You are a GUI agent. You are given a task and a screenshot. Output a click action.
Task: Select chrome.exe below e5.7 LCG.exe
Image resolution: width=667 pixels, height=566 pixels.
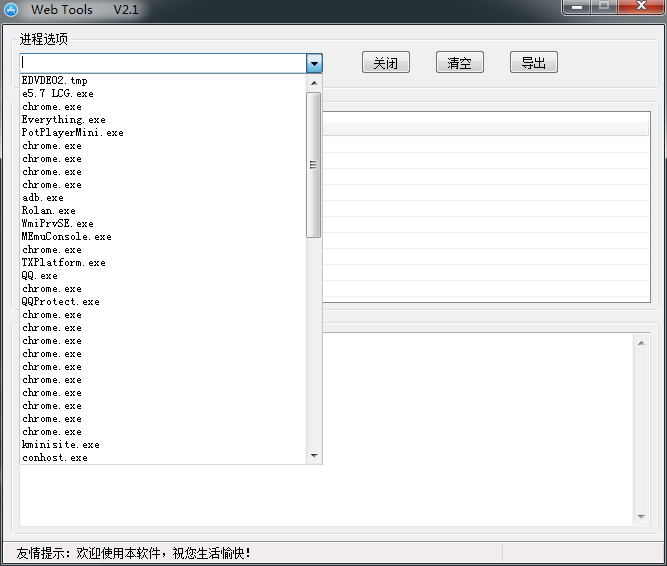163,107
